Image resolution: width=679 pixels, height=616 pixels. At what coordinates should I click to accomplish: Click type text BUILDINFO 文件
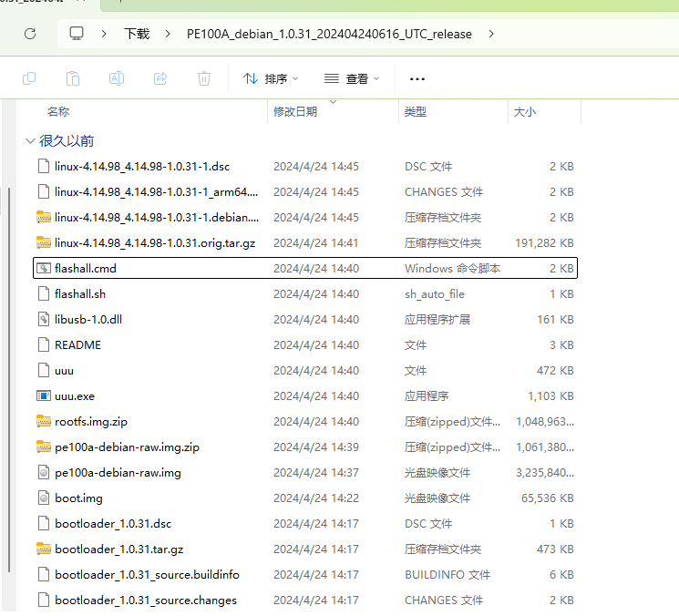coord(448,575)
